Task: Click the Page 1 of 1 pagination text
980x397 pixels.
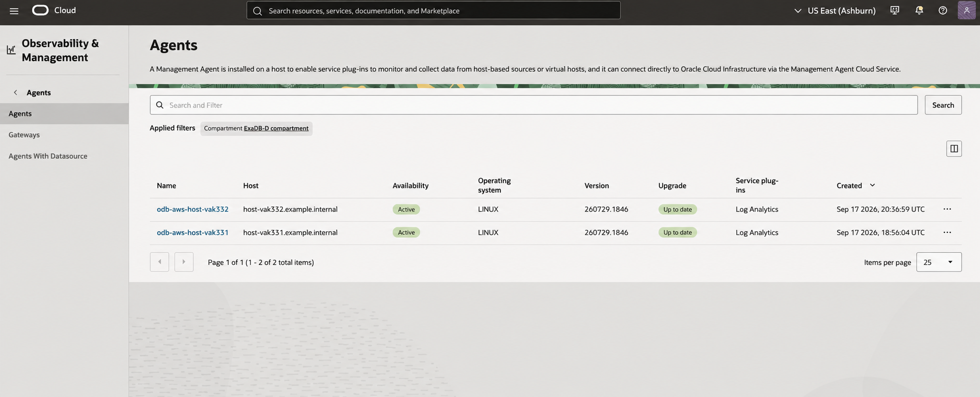Action: (261, 262)
